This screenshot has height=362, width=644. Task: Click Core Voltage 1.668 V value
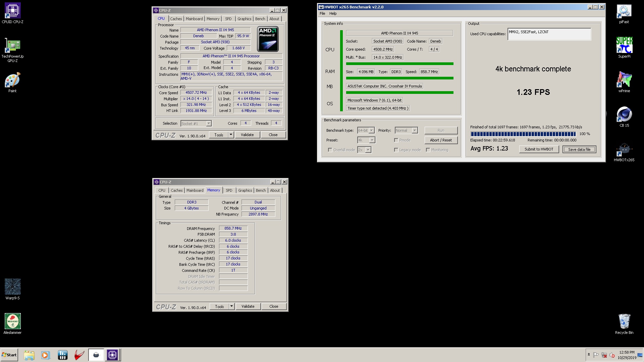pyautogui.click(x=238, y=48)
